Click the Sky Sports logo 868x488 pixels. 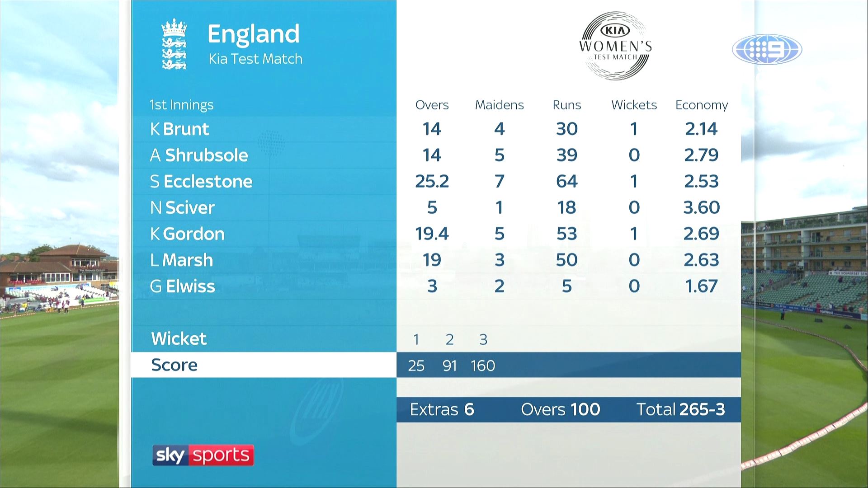pos(203,455)
